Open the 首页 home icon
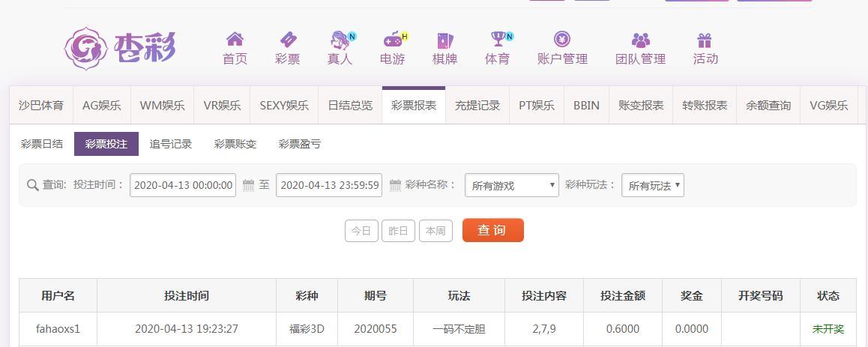The image size is (868, 347). pyautogui.click(x=235, y=39)
